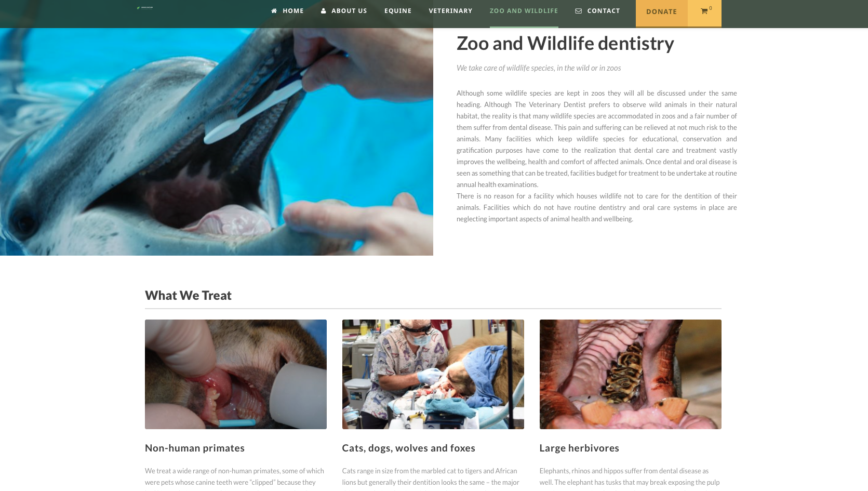
Task: Select the Zoo and Wildlife tab
Action: pyautogui.click(x=524, y=11)
